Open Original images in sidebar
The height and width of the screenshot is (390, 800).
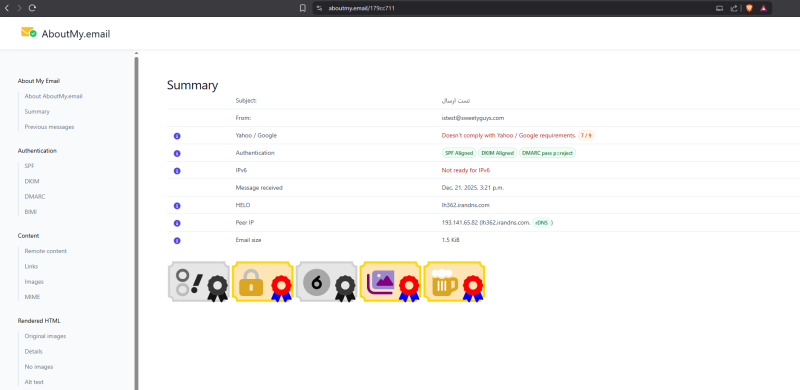coord(45,336)
